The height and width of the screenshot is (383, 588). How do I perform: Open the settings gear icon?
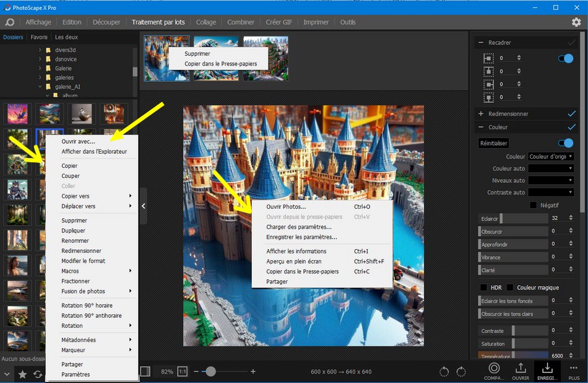[576, 22]
